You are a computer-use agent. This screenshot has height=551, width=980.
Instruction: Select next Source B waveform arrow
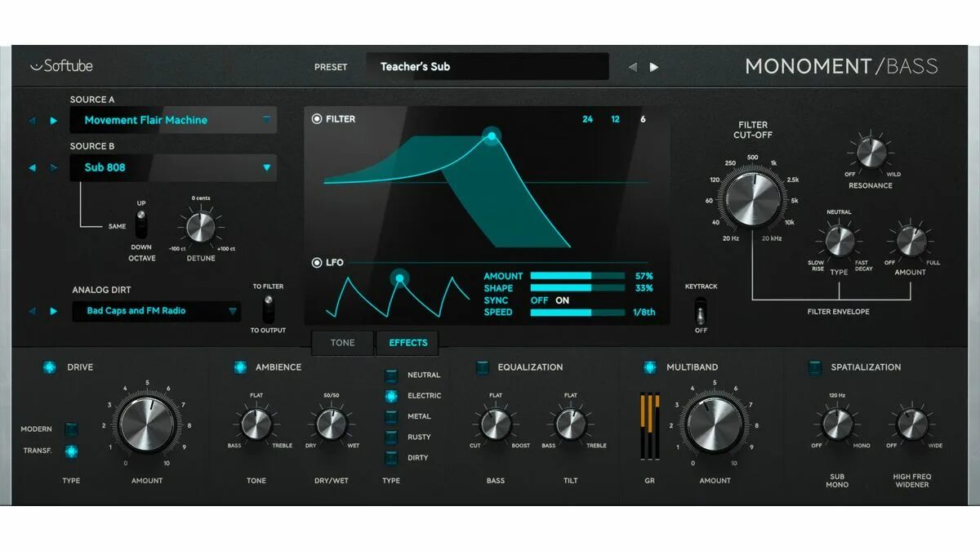(54, 168)
